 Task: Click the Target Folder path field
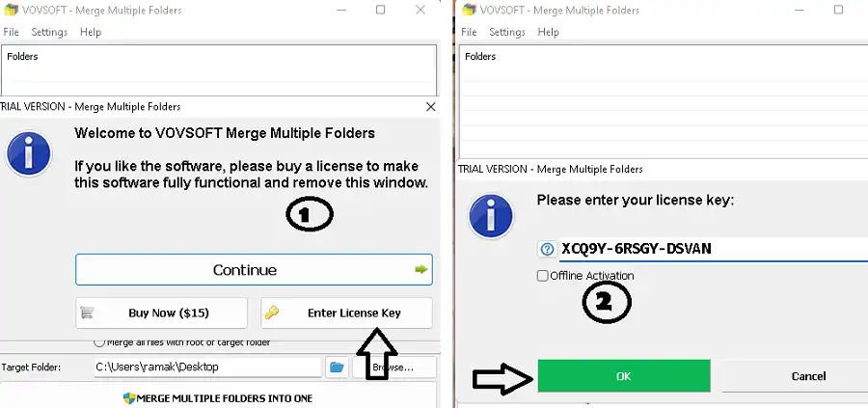pos(206,367)
